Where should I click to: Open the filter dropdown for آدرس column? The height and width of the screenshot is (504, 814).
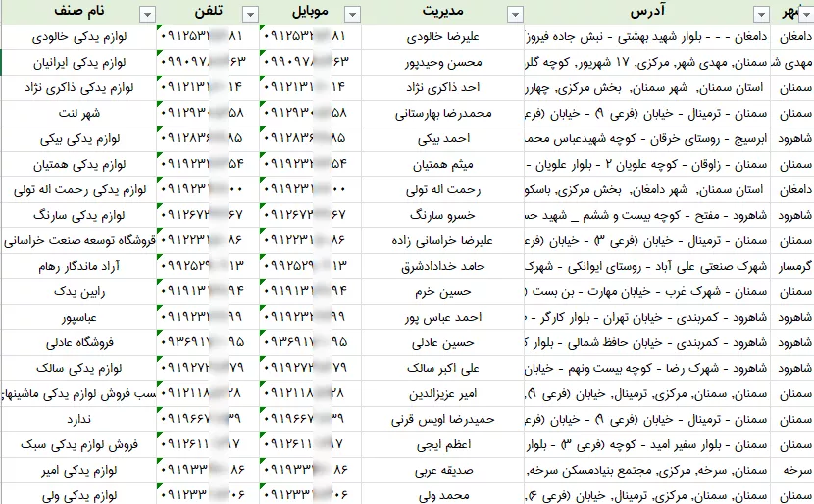pos(761,14)
